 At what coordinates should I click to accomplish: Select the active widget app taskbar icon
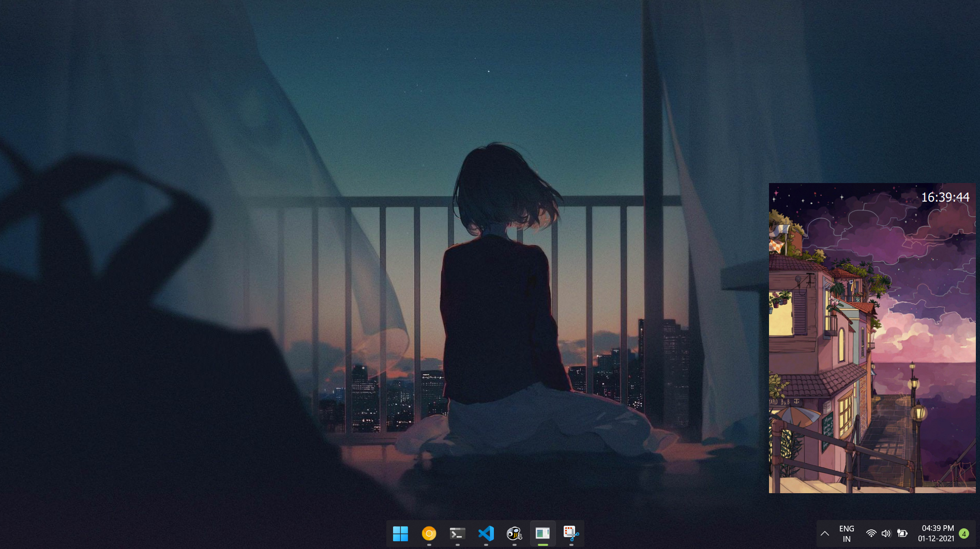[x=542, y=533]
